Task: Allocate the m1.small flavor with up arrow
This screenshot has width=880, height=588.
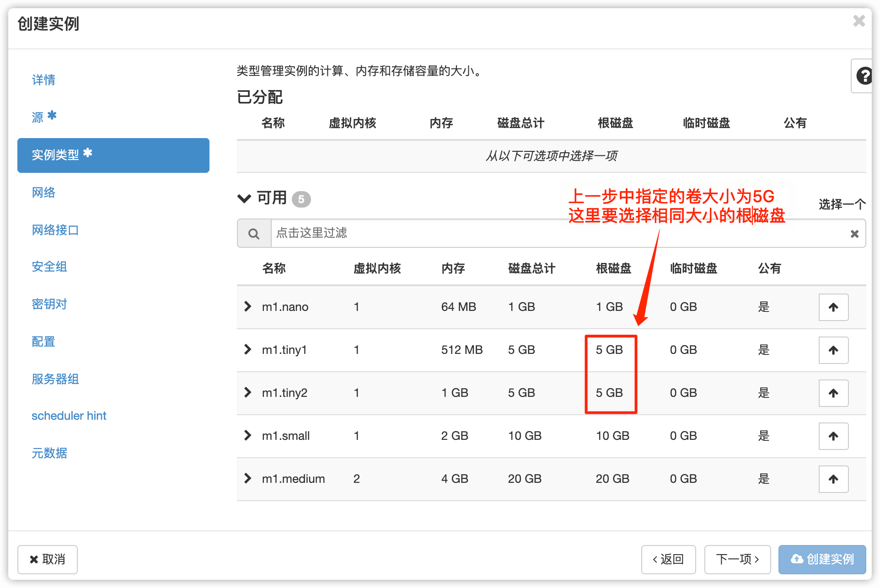Action: [x=833, y=436]
